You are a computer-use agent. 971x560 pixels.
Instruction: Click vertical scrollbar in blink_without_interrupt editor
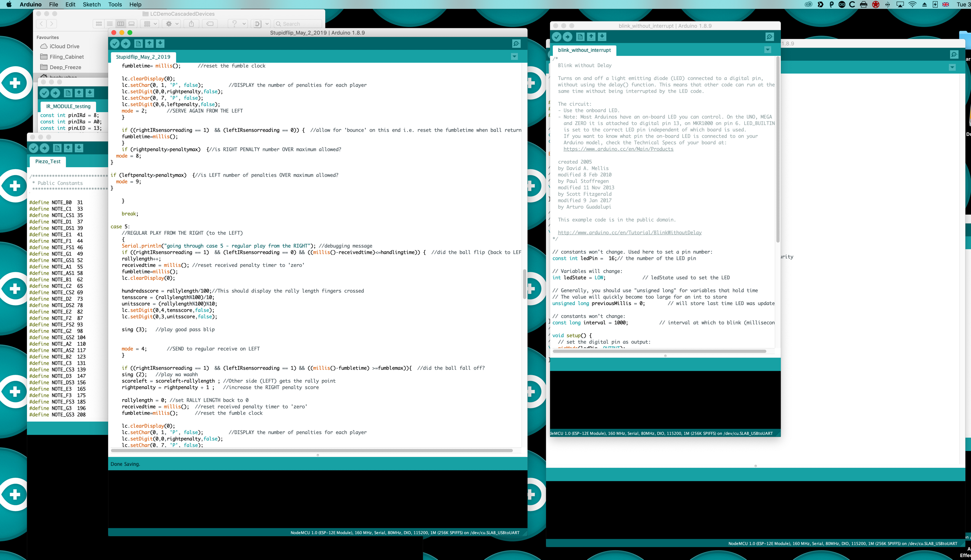click(x=777, y=149)
